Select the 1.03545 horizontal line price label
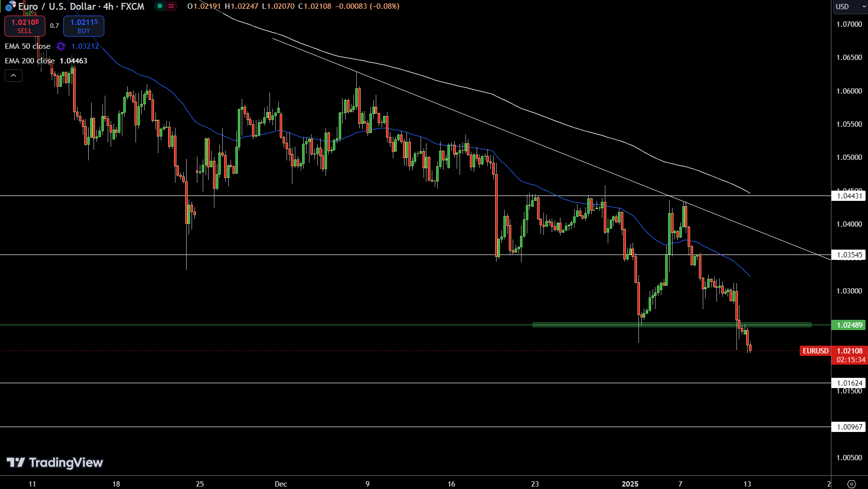 tap(849, 255)
